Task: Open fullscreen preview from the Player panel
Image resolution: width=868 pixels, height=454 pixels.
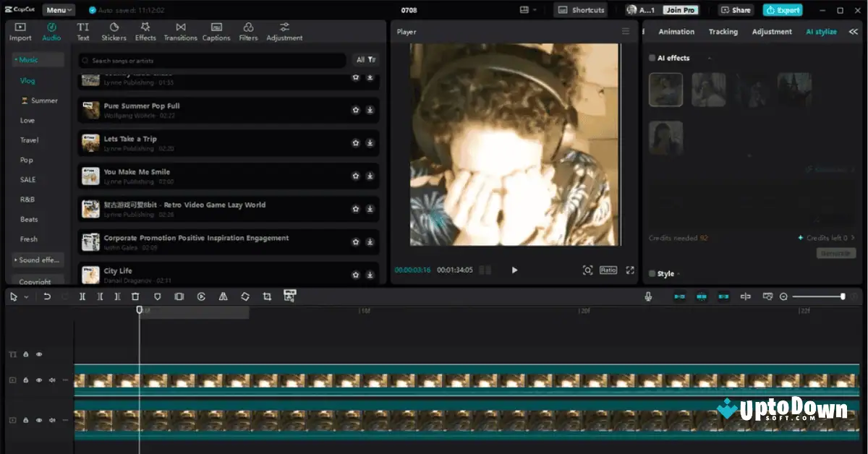Action: pos(629,270)
